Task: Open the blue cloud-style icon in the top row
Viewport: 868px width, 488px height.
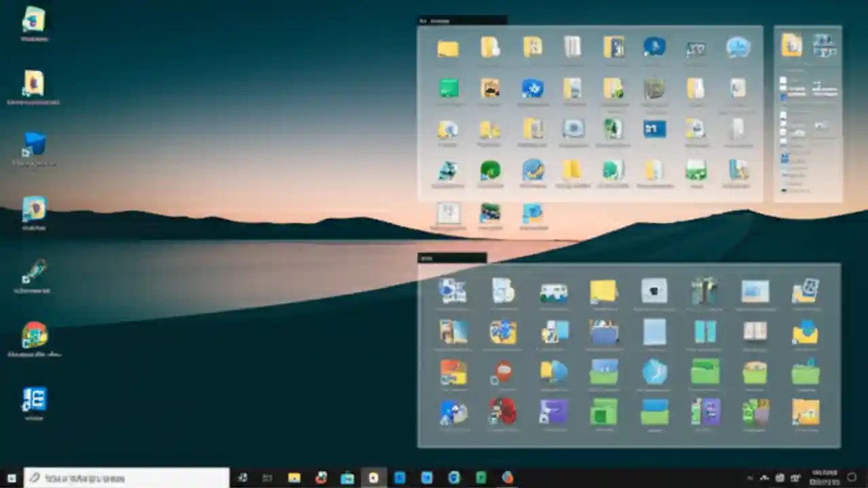Action: pos(737,46)
